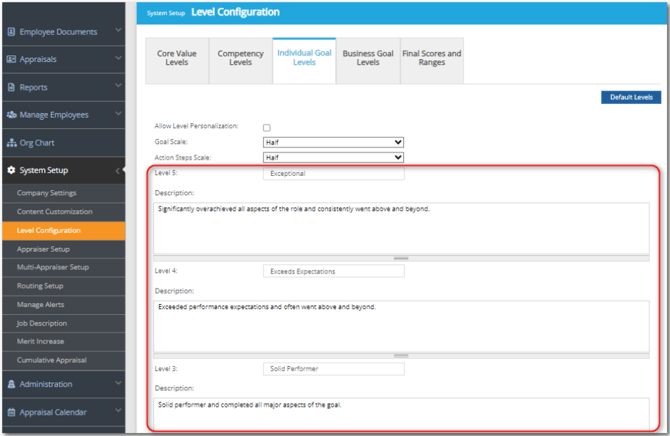Select Merit Increase in the sidebar
The image size is (670, 436).
point(41,341)
